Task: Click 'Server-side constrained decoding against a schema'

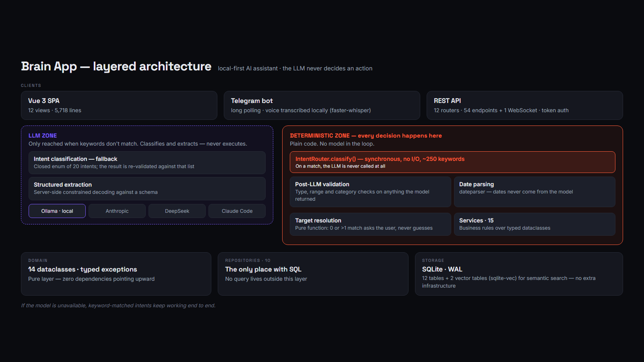Action: coord(96,192)
